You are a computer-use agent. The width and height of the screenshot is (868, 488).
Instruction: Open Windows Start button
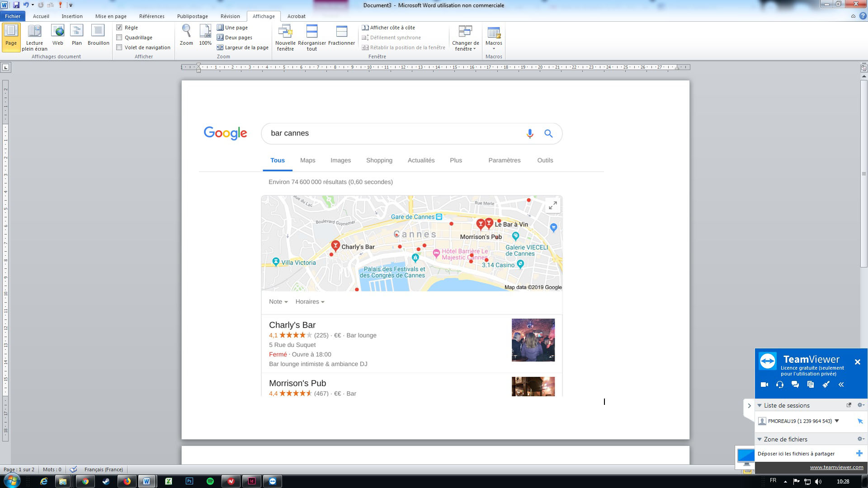pos(12,481)
